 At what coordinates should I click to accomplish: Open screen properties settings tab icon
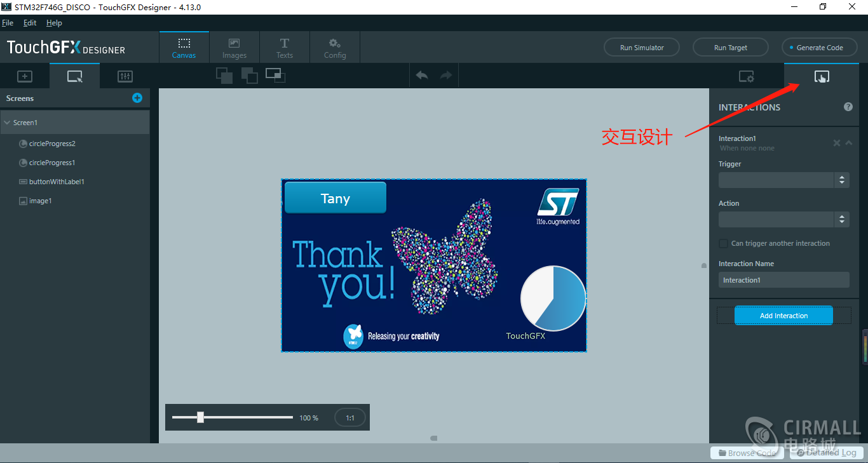click(x=746, y=77)
